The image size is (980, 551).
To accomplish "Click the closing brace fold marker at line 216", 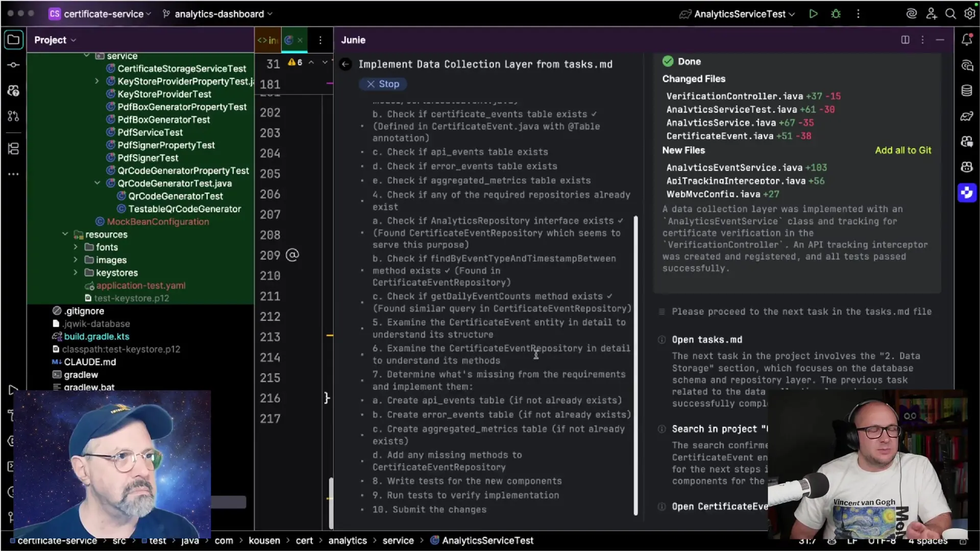I will [327, 398].
